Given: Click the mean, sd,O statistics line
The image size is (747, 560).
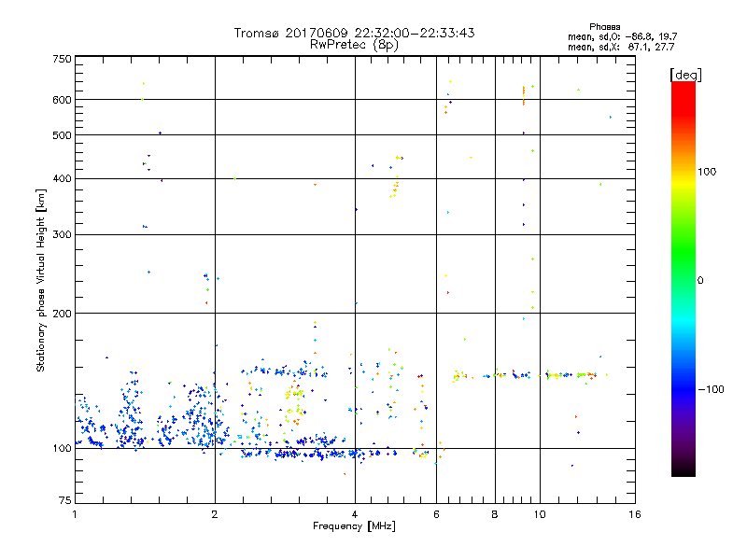Looking at the screenshot, I should pos(620,36).
